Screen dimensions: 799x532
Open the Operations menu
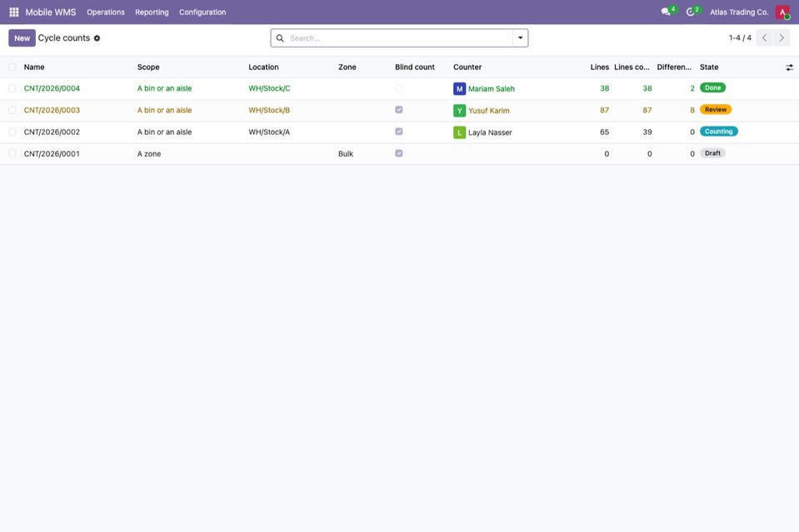[106, 12]
